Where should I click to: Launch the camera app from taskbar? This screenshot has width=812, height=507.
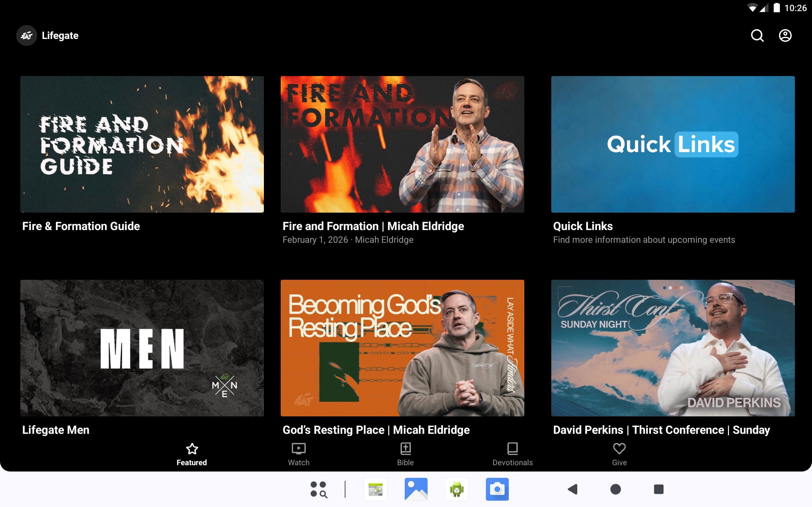pyautogui.click(x=497, y=489)
